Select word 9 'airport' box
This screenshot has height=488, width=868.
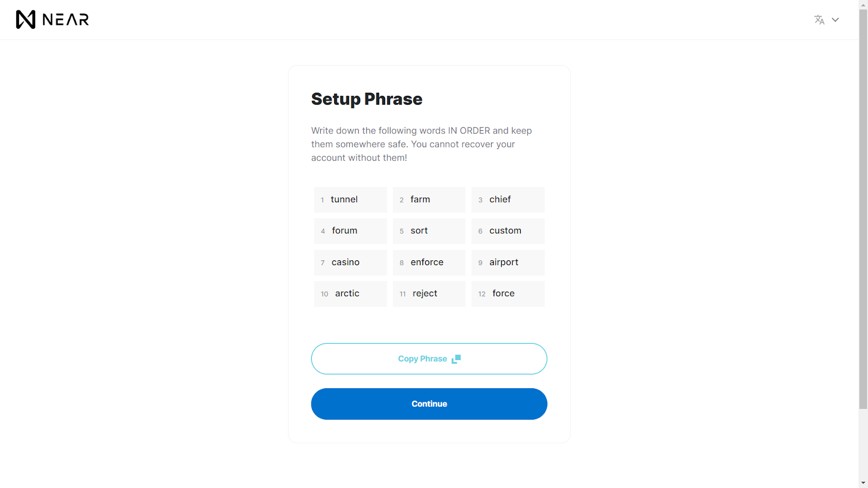pos(508,262)
